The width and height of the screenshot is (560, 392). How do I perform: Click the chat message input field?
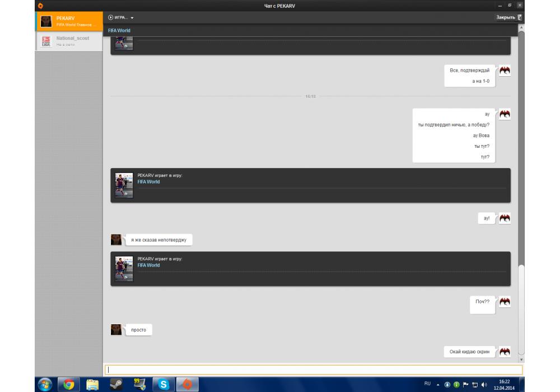[x=313, y=370]
